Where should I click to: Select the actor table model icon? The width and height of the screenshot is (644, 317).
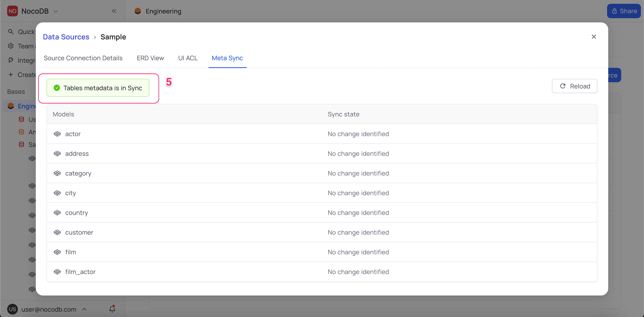click(x=57, y=134)
